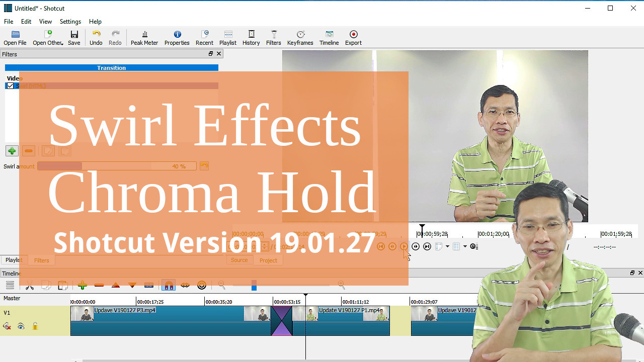Toggle timeline snapping magnet
Viewport: 644px width, 362px height.
point(169,286)
